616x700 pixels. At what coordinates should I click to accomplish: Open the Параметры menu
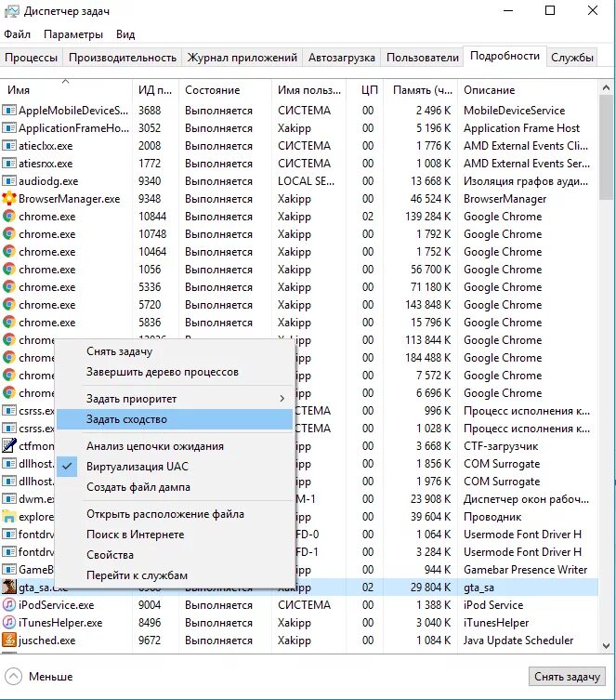73,34
